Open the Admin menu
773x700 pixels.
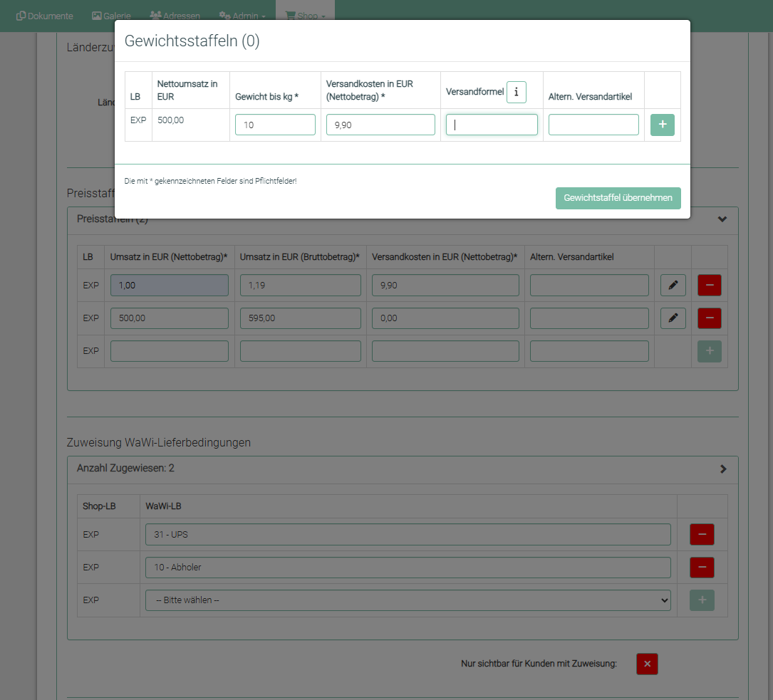[x=242, y=16]
